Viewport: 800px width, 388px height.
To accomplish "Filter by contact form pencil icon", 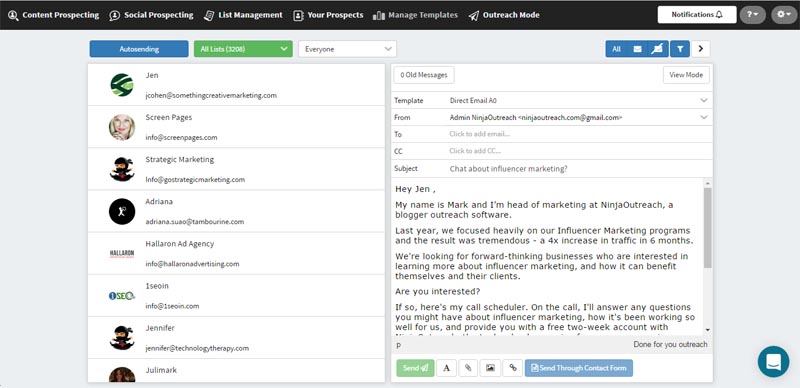I will pyautogui.click(x=658, y=49).
